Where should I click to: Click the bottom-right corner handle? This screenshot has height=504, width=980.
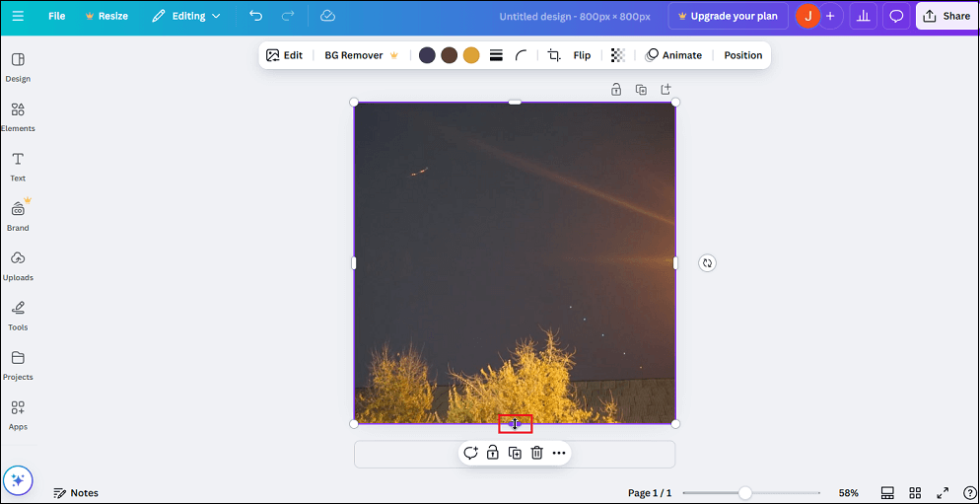point(675,424)
